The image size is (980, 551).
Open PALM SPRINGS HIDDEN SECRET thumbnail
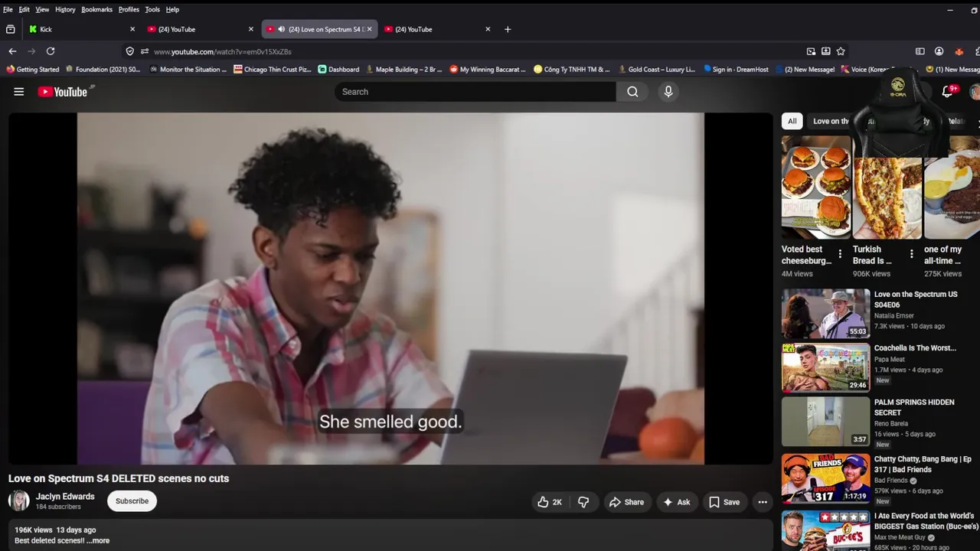825,421
